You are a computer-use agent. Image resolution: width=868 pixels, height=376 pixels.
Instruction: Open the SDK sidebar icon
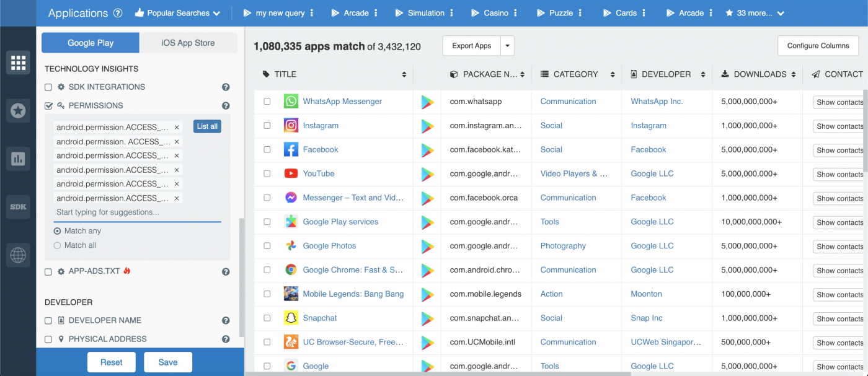[18, 207]
